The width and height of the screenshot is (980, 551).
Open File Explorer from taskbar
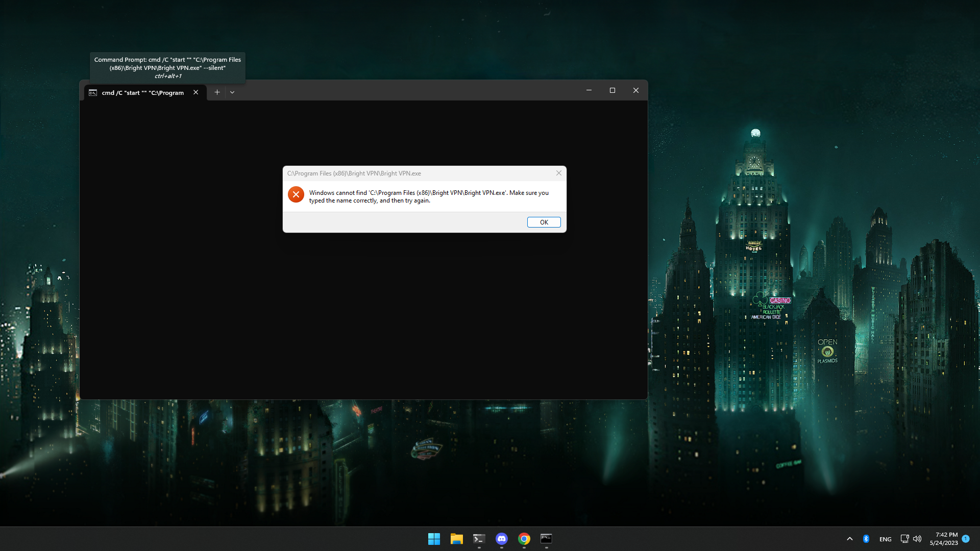pyautogui.click(x=456, y=539)
